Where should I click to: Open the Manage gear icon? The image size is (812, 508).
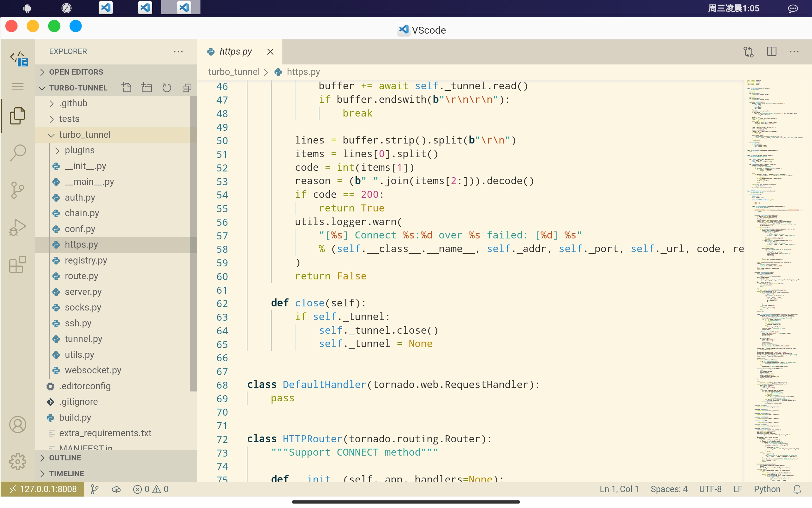point(17,462)
